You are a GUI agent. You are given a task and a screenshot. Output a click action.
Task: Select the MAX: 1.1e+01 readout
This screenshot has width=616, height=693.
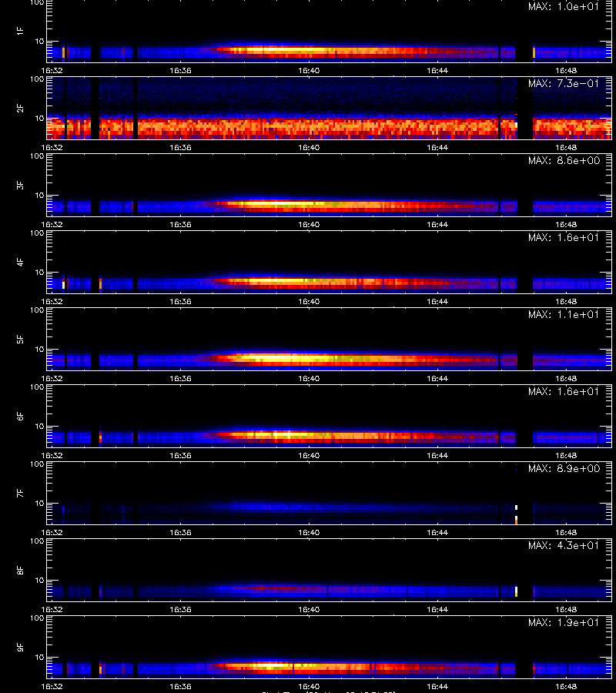[564, 315]
